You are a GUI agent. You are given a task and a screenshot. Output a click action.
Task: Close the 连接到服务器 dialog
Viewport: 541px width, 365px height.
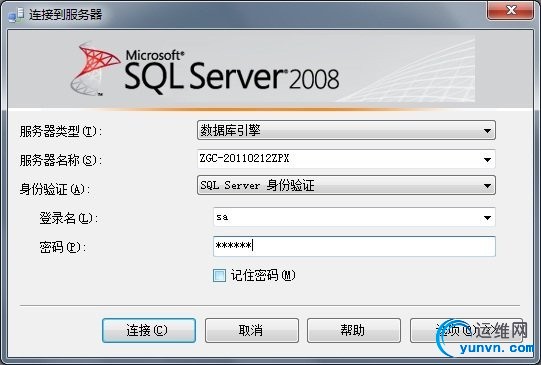point(511,10)
